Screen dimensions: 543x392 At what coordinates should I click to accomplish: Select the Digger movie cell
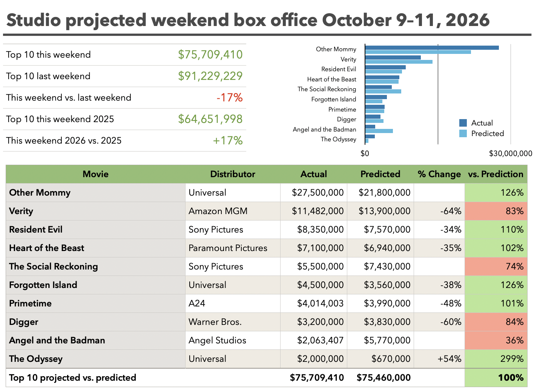pyautogui.click(x=95, y=322)
